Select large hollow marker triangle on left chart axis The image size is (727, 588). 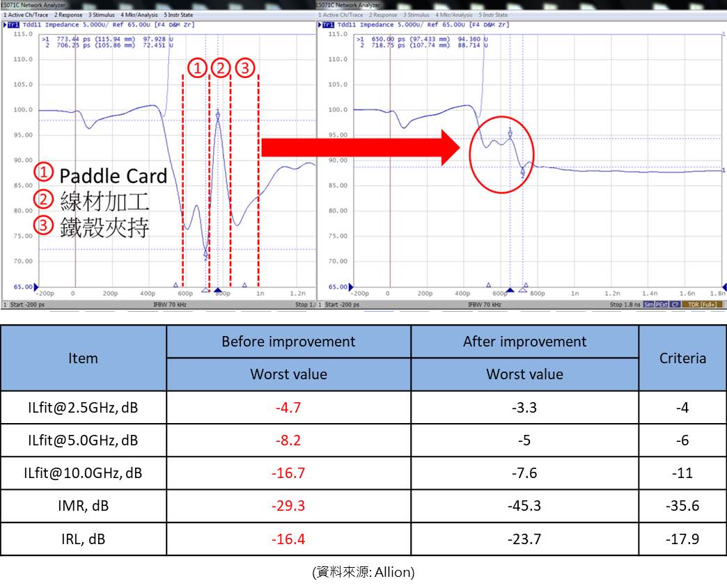click(205, 290)
